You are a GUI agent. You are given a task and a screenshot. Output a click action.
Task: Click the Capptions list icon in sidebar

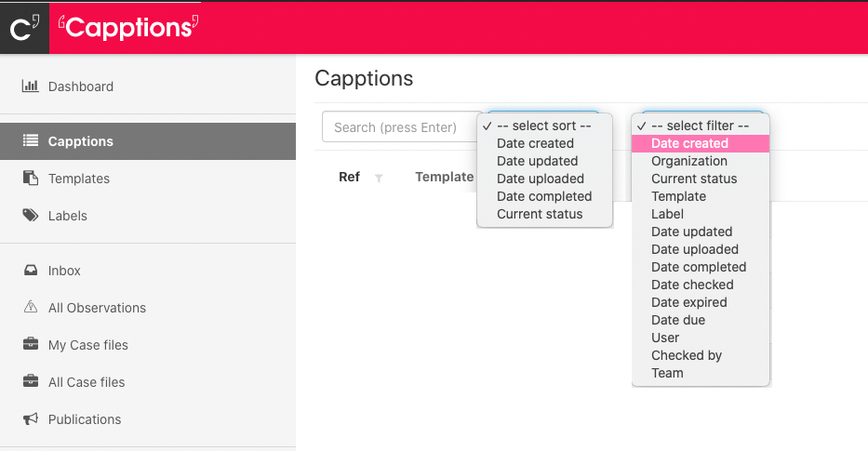[31, 140]
